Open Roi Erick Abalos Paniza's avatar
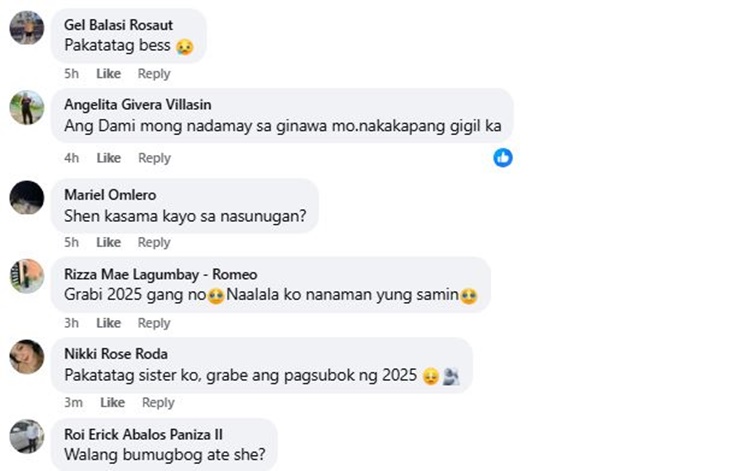 (27, 436)
